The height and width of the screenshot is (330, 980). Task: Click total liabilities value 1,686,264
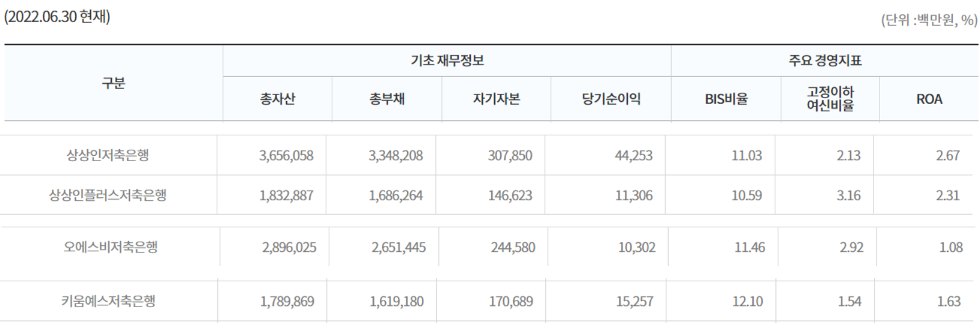(395, 195)
